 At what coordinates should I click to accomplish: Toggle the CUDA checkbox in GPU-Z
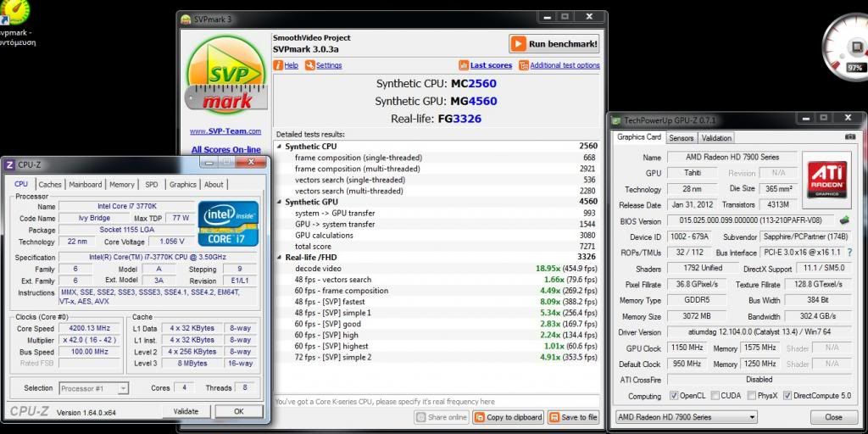click(715, 395)
